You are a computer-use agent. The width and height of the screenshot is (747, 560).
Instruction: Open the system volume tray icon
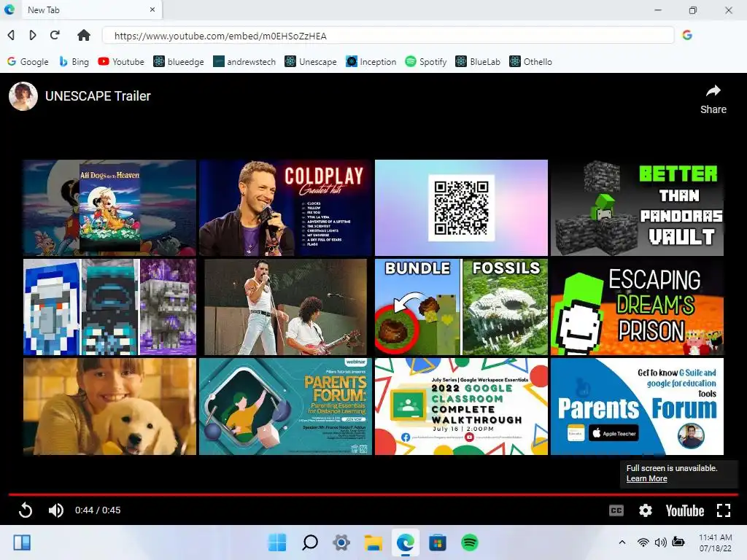[660, 542]
